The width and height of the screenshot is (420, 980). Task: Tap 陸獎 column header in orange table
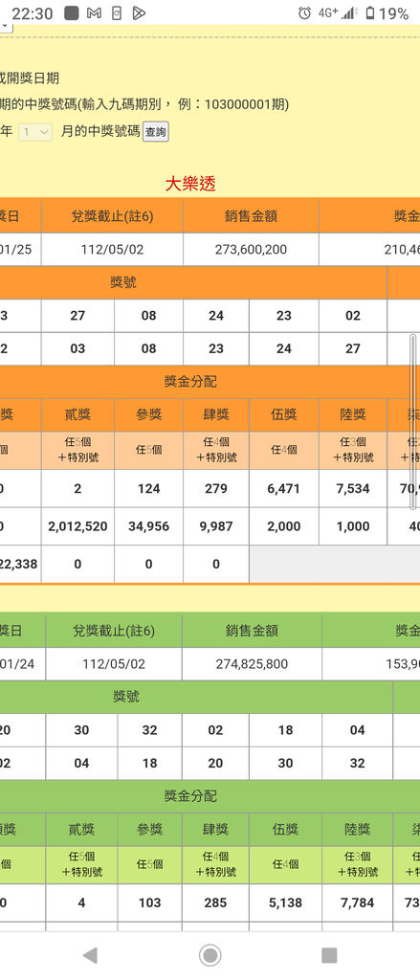click(353, 415)
